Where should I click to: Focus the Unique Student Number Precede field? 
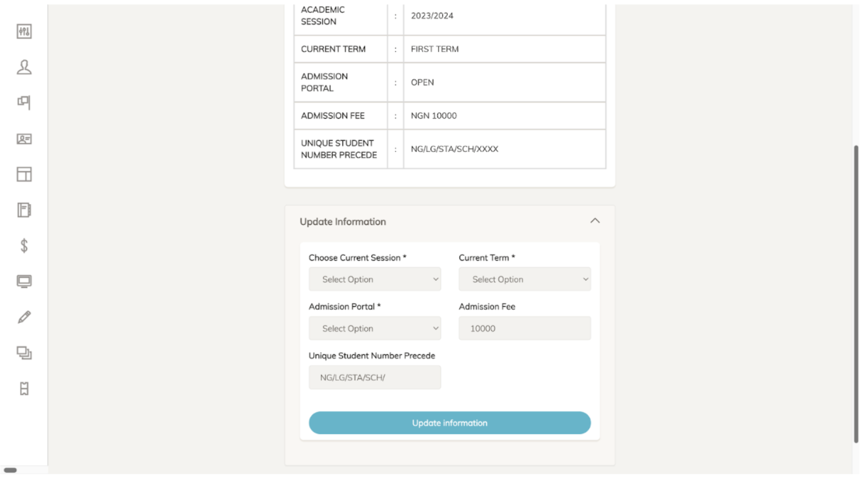click(x=375, y=377)
